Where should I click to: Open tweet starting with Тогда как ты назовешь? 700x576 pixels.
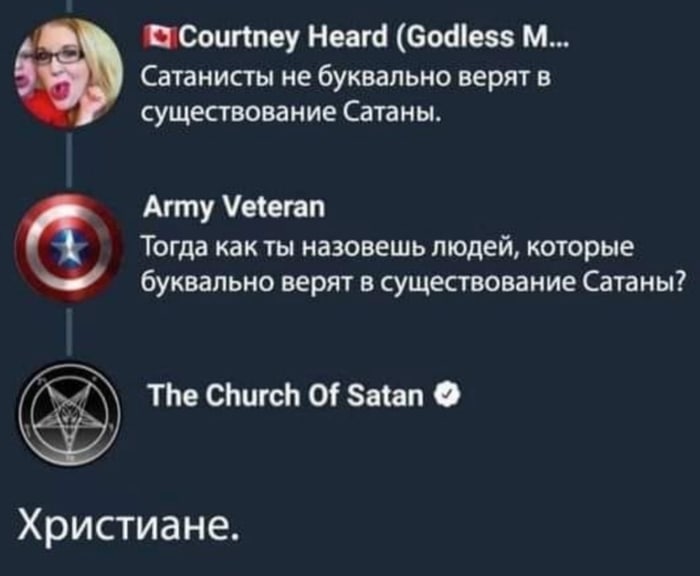click(413, 264)
